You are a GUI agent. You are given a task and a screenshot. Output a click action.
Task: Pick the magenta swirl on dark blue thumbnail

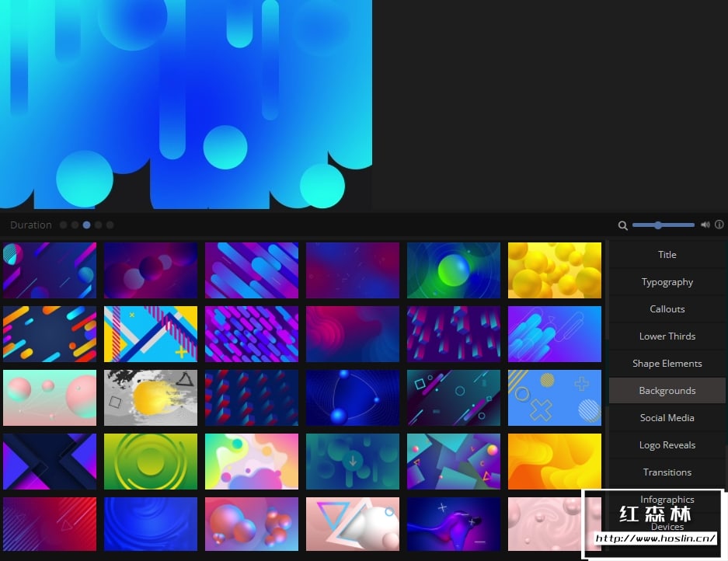tap(353, 334)
